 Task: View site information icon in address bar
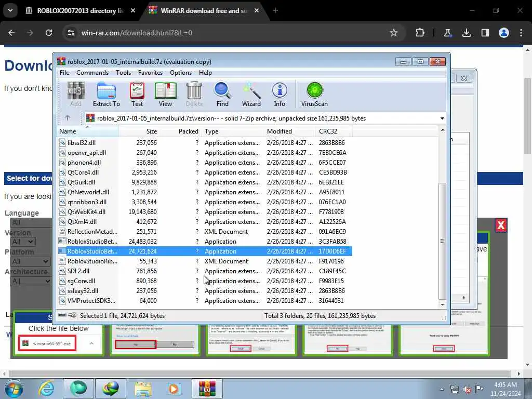[71, 33]
